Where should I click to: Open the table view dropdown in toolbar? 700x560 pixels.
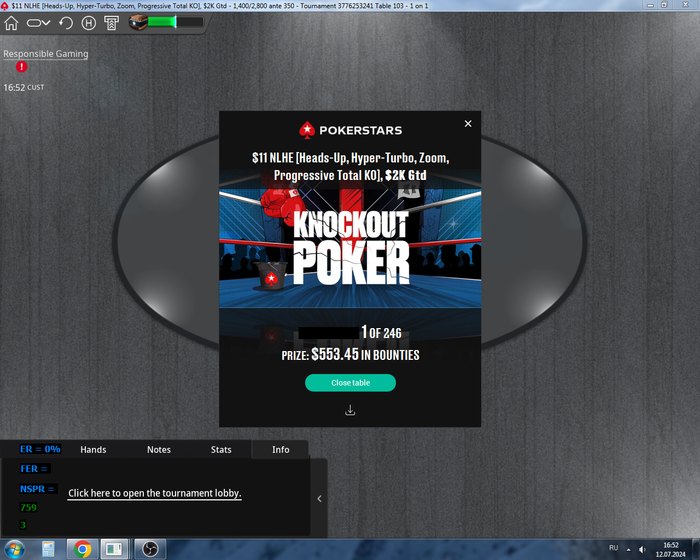(38, 23)
